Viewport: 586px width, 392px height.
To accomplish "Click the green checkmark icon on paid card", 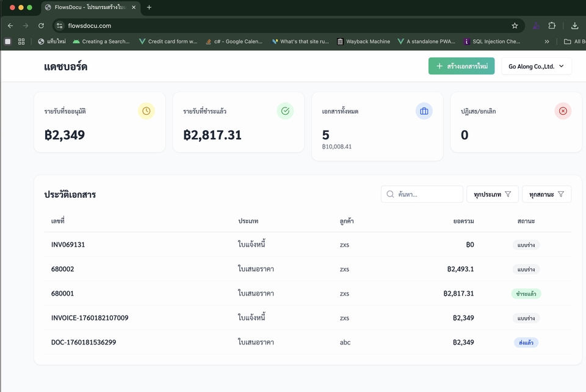I will (x=285, y=111).
